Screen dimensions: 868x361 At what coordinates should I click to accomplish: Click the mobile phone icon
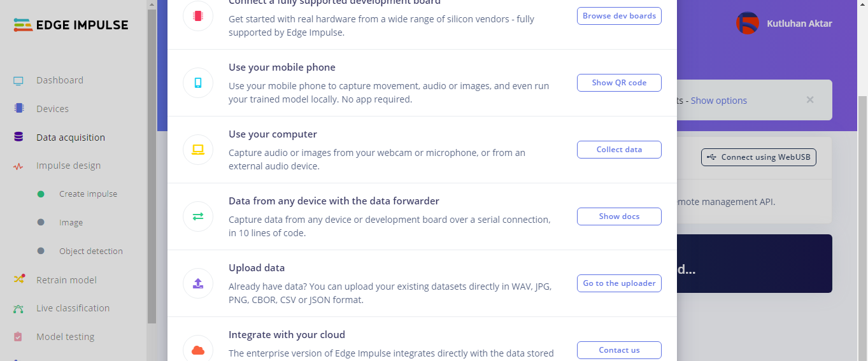tap(198, 83)
